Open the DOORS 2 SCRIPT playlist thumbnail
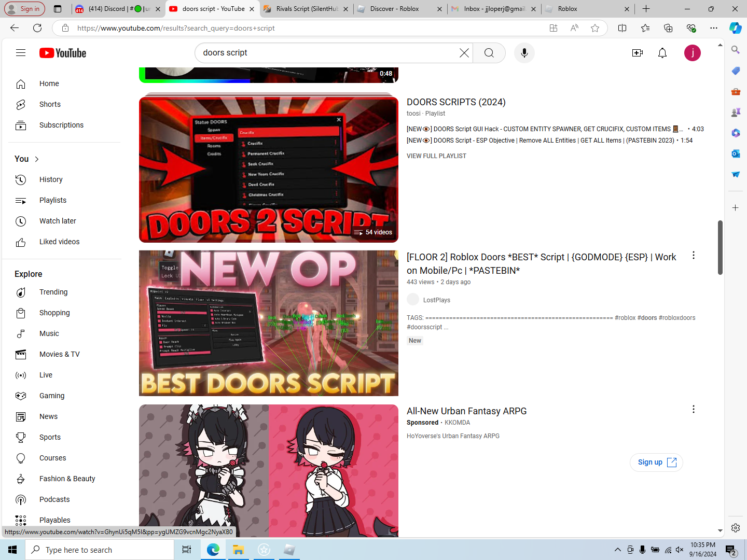Image resolution: width=747 pixels, height=560 pixels. click(x=269, y=170)
